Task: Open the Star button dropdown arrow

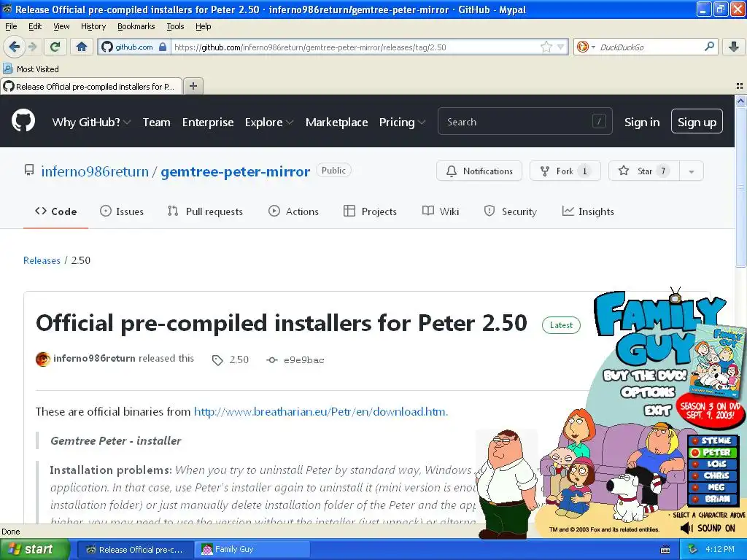Action: coord(691,171)
